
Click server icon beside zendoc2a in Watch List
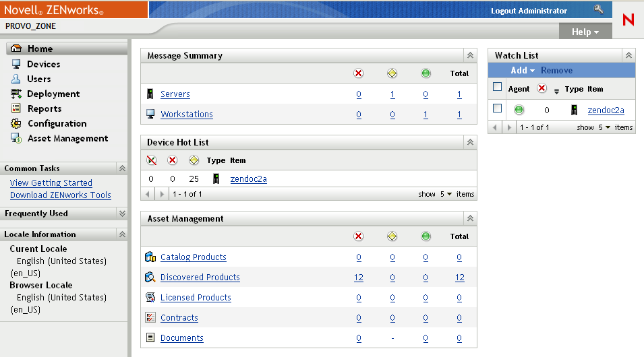[x=574, y=110]
